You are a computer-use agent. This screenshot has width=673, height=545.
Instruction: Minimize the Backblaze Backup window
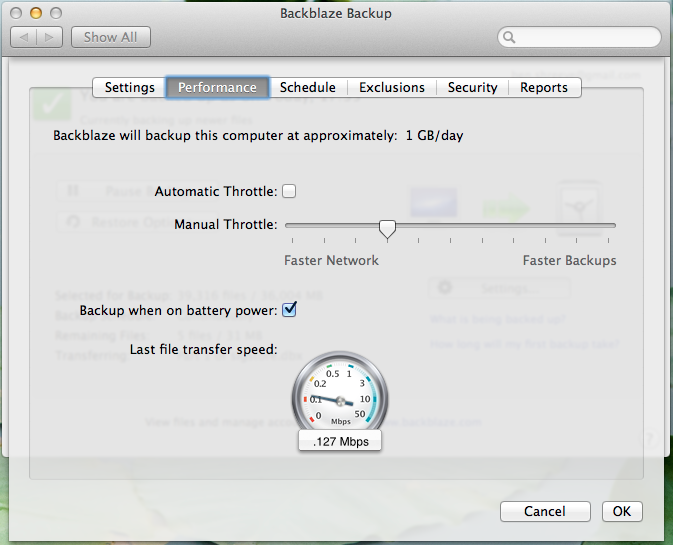pos(36,13)
